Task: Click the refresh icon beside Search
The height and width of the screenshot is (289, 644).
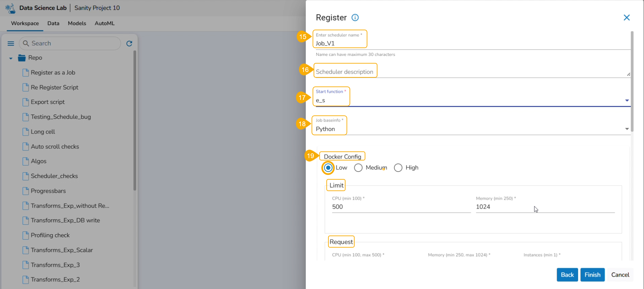Action: click(129, 43)
